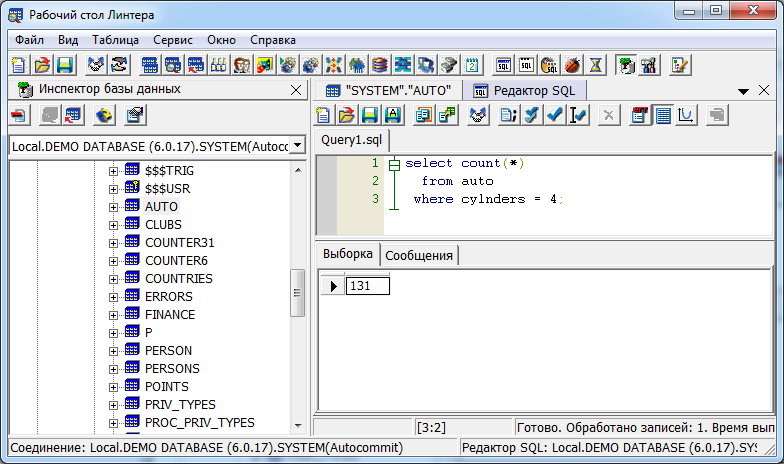Viewport: 784px width, 464px height.
Task: Open file with SQL editor folder icon
Action: tap(346, 115)
